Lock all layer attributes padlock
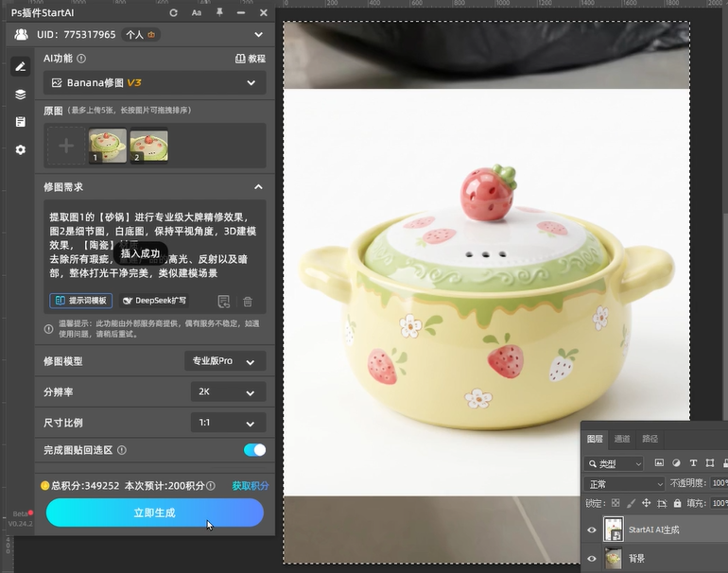728x573 pixels. pyautogui.click(x=677, y=503)
